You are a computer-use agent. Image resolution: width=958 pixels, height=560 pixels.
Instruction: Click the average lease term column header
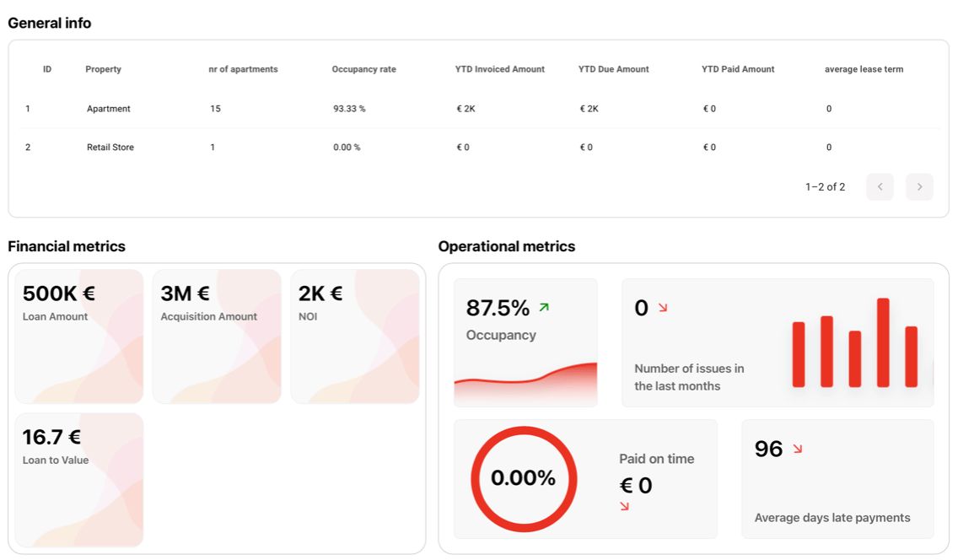click(x=864, y=69)
